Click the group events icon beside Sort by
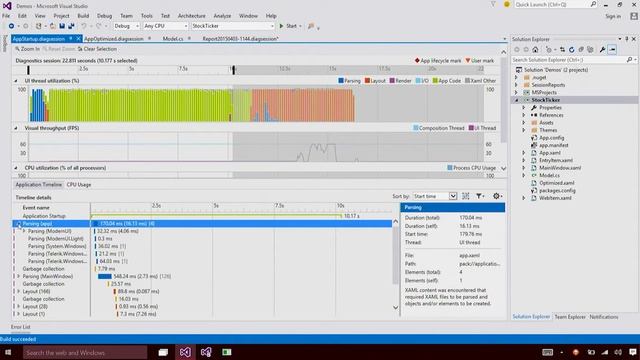Image resolution: width=640 pixels, height=360 pixels. tap(466, 196)
